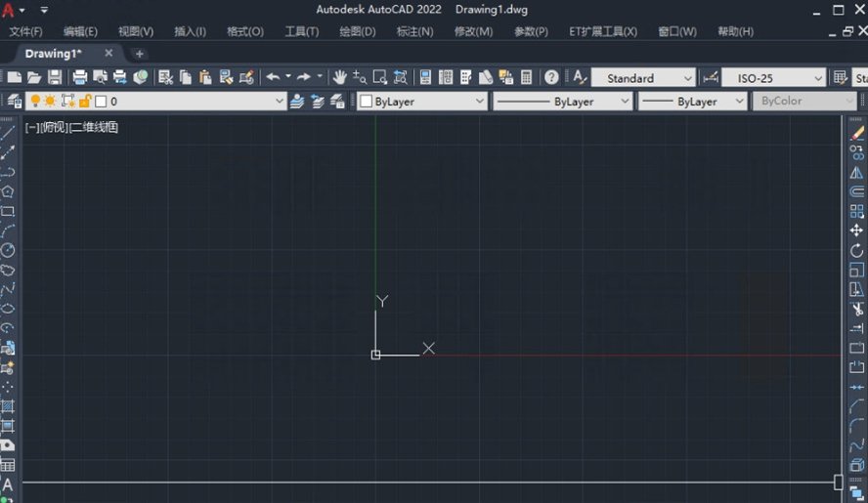The image size is (868, 503).
Task: Click Zoom Previous icon
Action: [x=400, y=77]
